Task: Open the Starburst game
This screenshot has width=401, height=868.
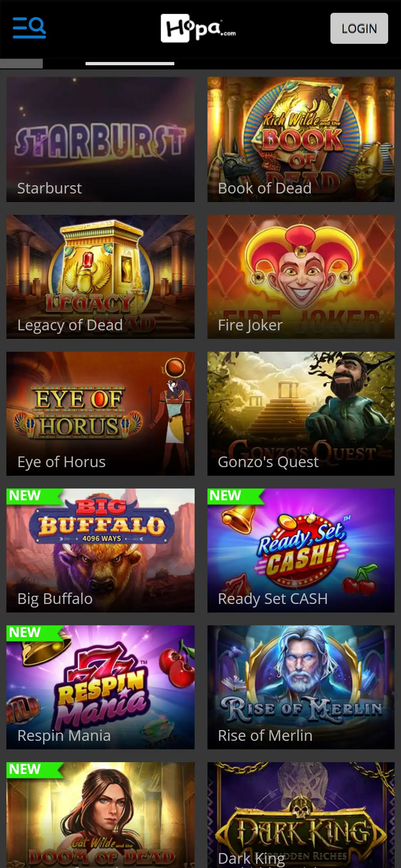Action: point(101,139)
